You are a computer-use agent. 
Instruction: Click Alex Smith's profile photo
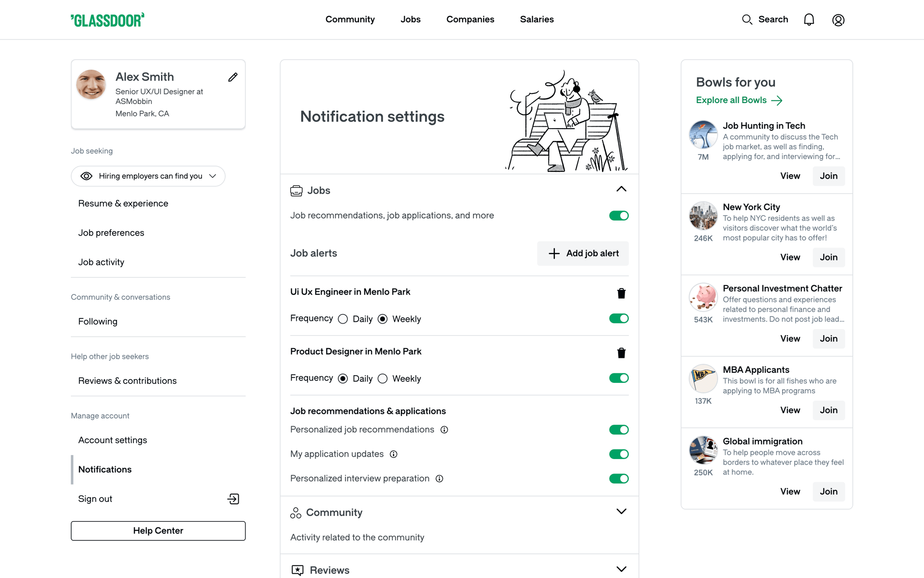[x=91, y=84]
